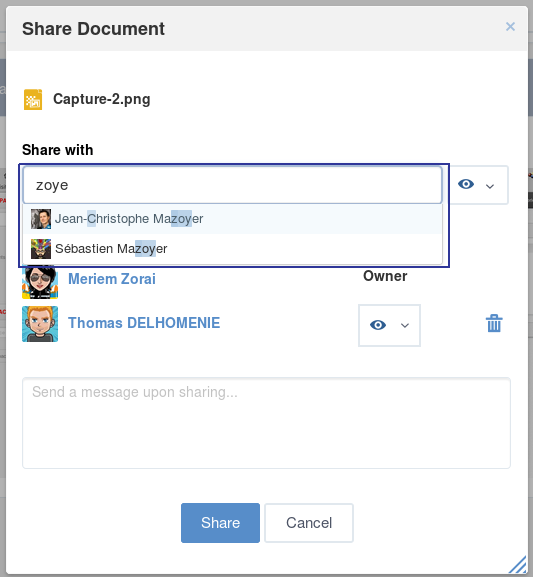Open Thomas DELHOMENIE's profile link

tap(144, 323)
